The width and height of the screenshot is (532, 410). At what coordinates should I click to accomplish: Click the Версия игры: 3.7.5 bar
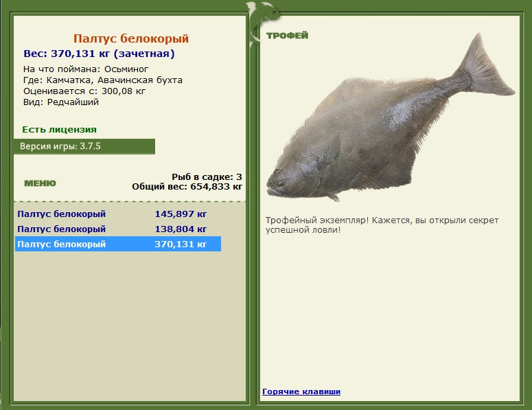tap(84, 146)
